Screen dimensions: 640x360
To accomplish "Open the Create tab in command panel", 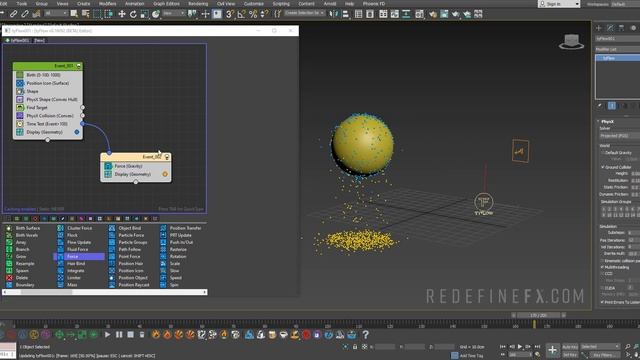I will 599,28.
